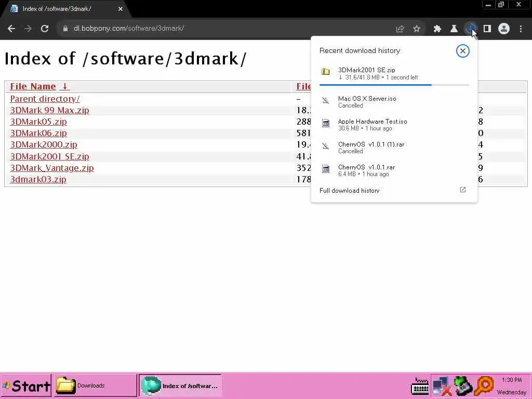Download 3DMark2000.zip

pos(44,144)
